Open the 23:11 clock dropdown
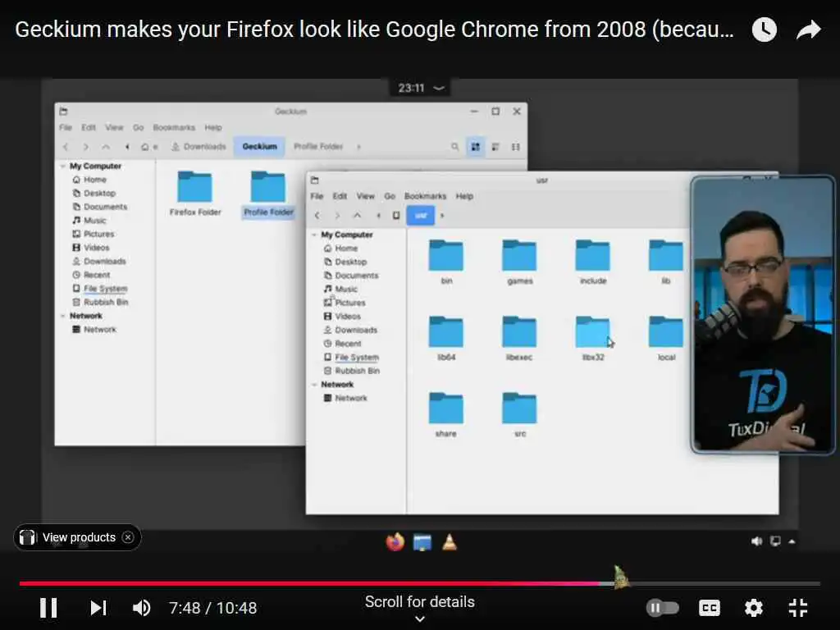The width and height of the screenshot is (840, 630). click(421, 88)
